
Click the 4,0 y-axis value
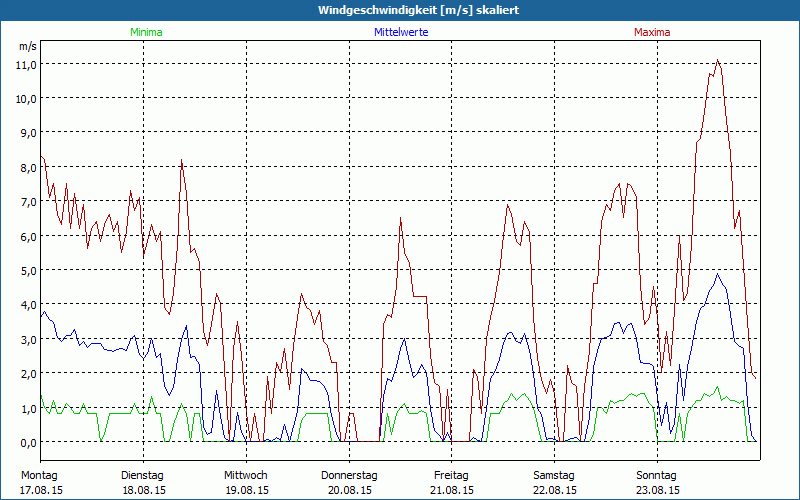(x=29, y=305)
